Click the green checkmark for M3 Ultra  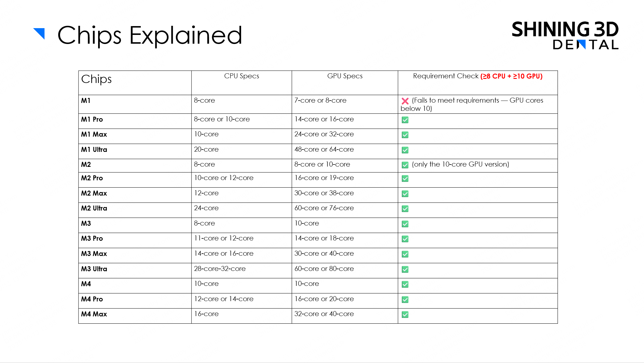(x=405, y=269)
